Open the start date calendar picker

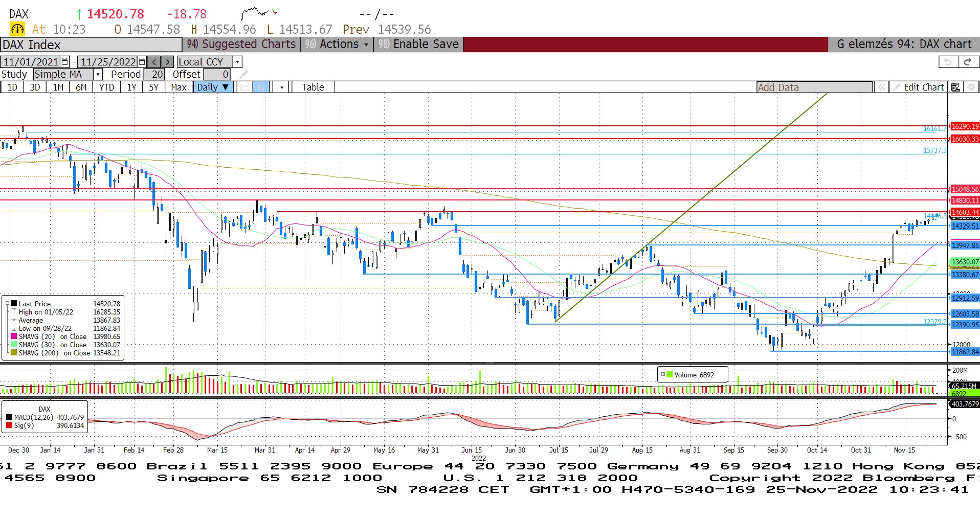[x=65, y=62]
